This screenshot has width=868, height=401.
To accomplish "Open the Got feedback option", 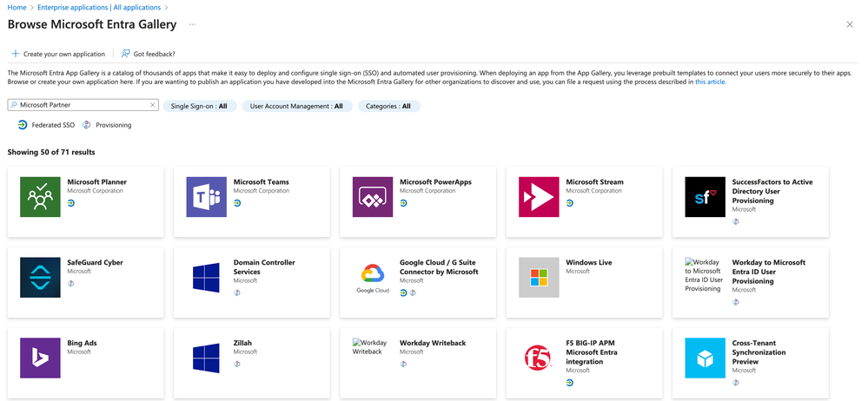I will (149, 54).
